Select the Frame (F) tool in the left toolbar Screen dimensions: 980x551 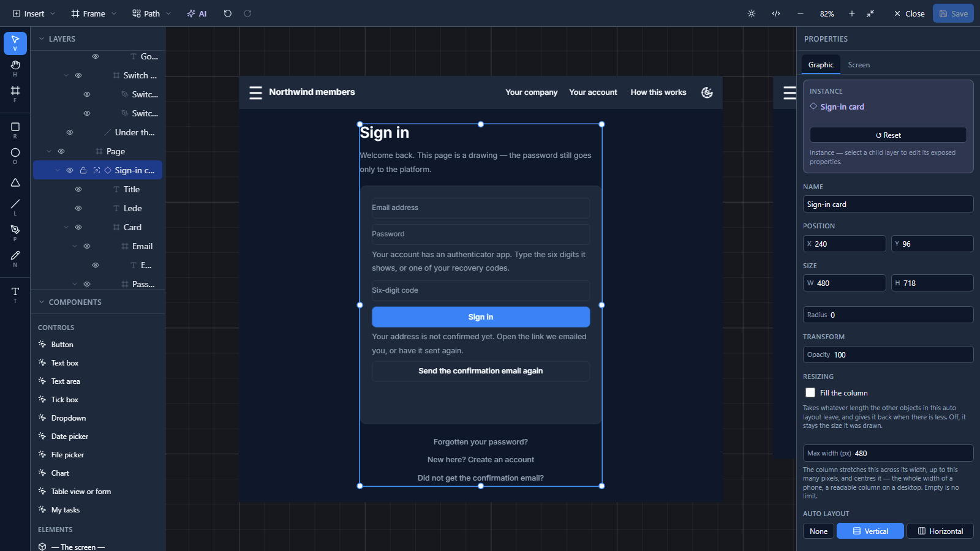(x=15, y=94)
